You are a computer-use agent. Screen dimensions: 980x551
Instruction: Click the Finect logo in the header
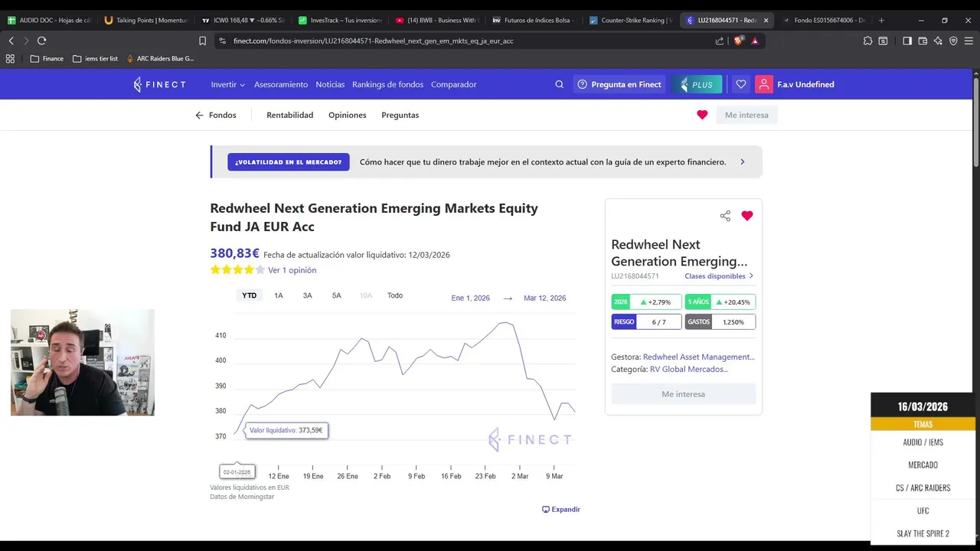tap(159, 84)
